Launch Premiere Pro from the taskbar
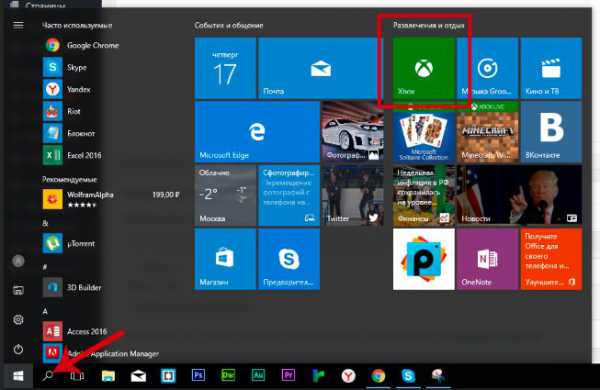This screenshot has width=600, height=390. coord(288,375)
